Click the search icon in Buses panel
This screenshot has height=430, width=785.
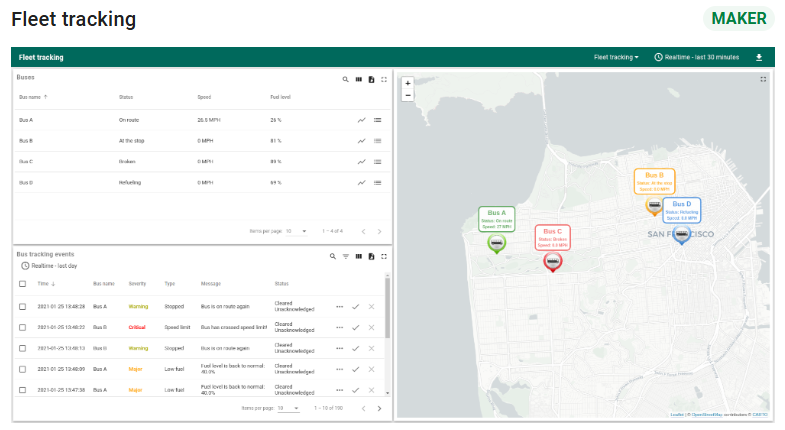(346, 78)
